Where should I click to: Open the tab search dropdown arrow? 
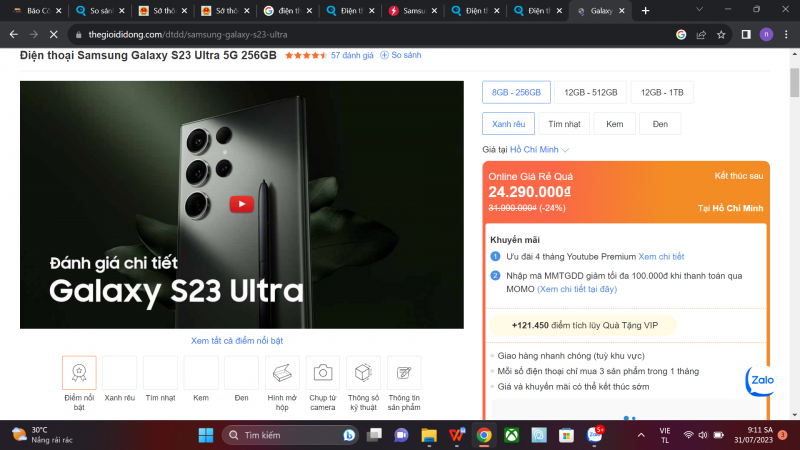[699, 10]
